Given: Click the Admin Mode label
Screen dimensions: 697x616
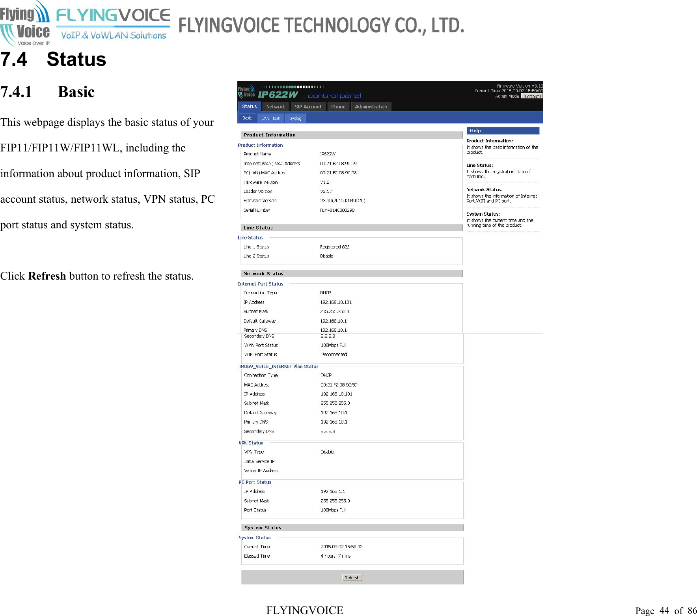Looking at the screenshot, I should click(507, 96).
